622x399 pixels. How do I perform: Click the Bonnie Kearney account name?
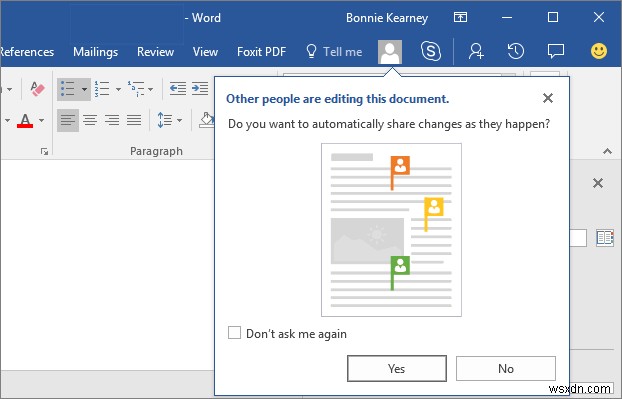click(x=387, y=18)
